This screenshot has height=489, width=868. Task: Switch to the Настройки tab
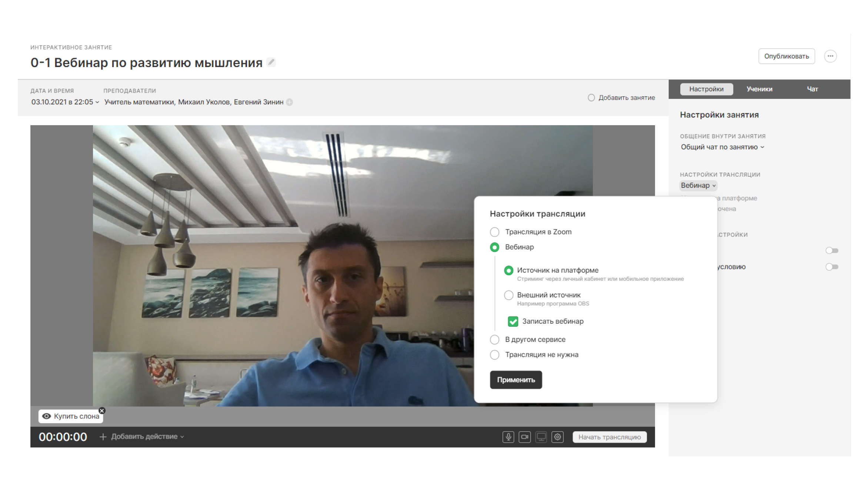[706, 89]
